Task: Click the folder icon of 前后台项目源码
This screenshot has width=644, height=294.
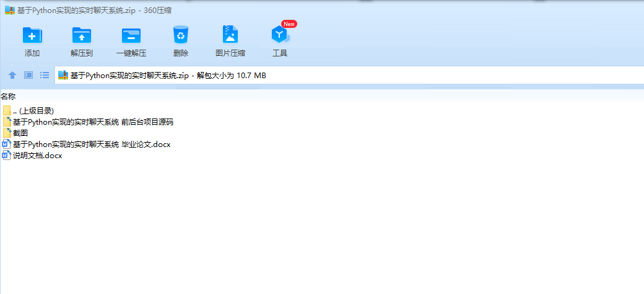Action: coord(7,122)
